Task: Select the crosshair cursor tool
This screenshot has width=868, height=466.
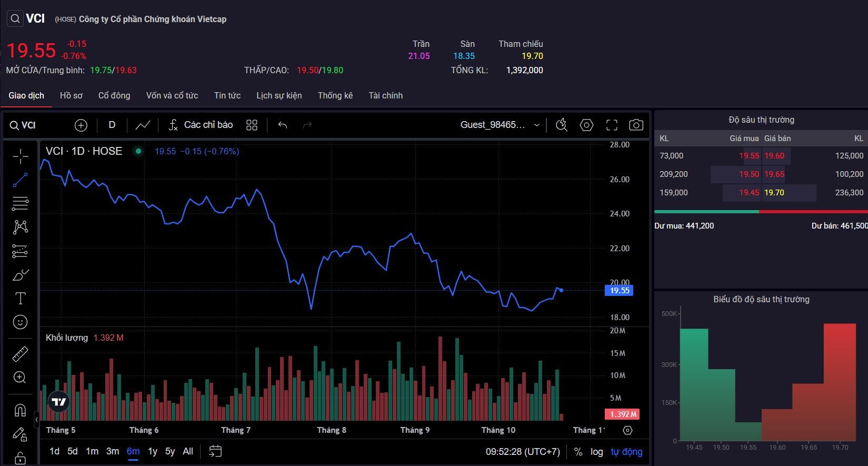Action: click(21, 156)
